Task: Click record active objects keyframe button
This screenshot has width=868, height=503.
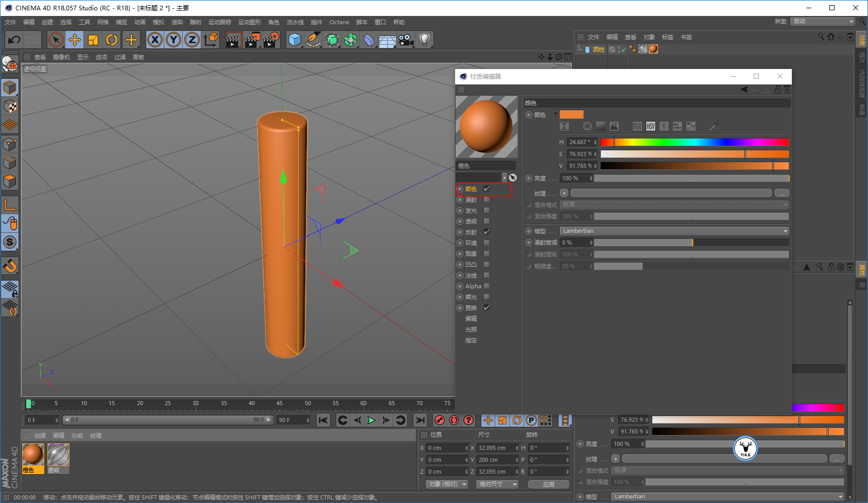Action: [439, 420]
